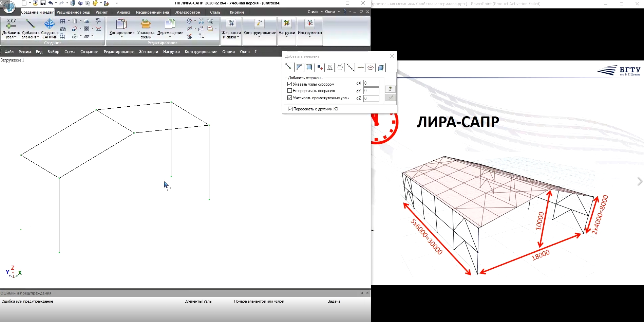Expand the quick access toolbar customize arrow
This screenshot has width=644, height=322.
(117, 3)
